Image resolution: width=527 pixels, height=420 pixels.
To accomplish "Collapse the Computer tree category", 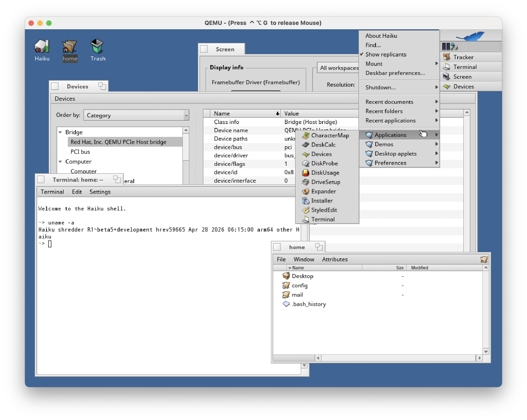I will tap(60, 162).
